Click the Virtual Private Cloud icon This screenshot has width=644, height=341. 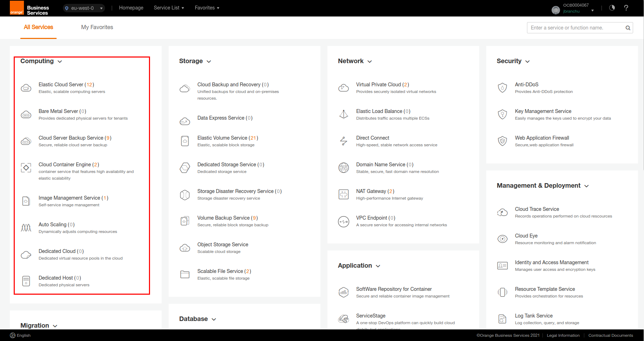pyautogui.click(x=344, y=88)
